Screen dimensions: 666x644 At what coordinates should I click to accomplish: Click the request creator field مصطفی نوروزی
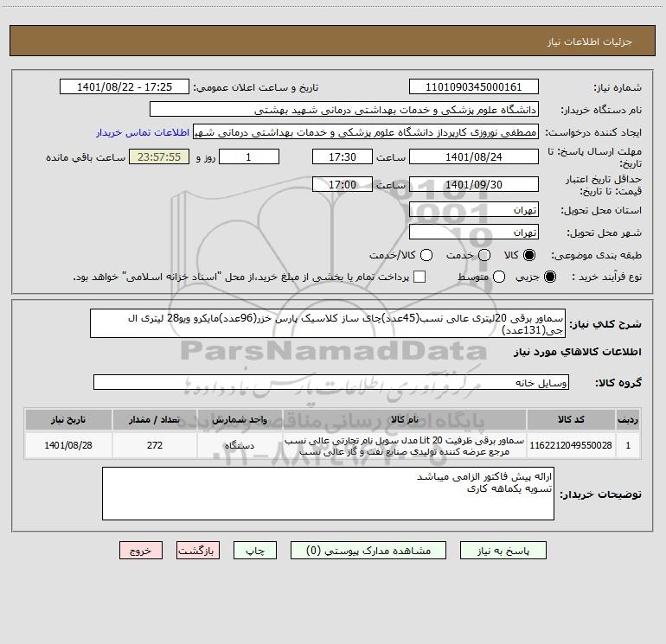(x=366, y=132)
